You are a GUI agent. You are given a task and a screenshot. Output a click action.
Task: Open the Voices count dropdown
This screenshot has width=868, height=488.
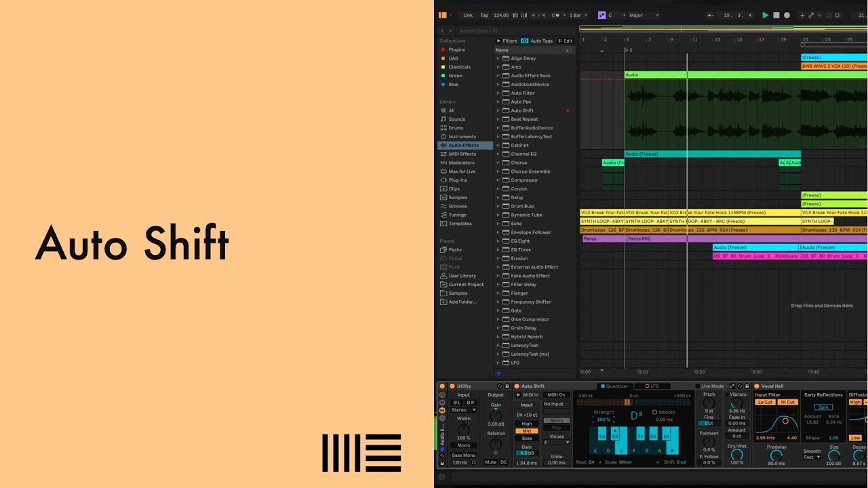coord(556,443)
